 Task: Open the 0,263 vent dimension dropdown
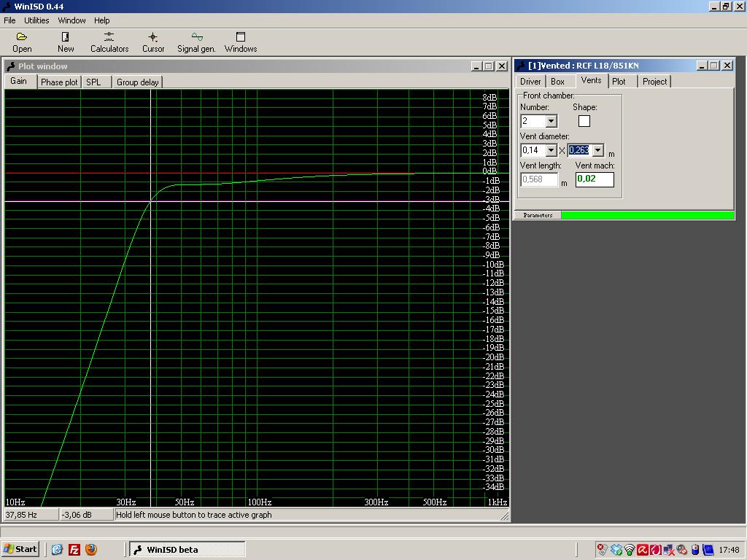[598, 150]
